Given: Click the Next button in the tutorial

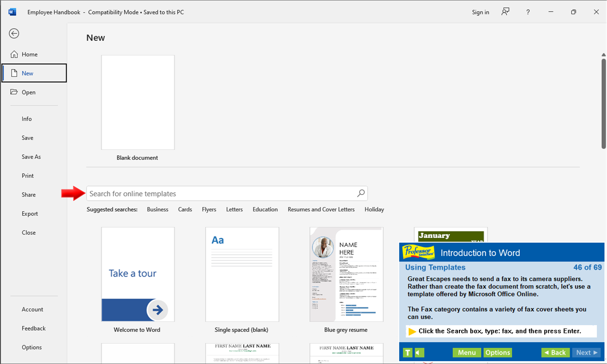Looking at the screenshot, I should tap(586, 352).
